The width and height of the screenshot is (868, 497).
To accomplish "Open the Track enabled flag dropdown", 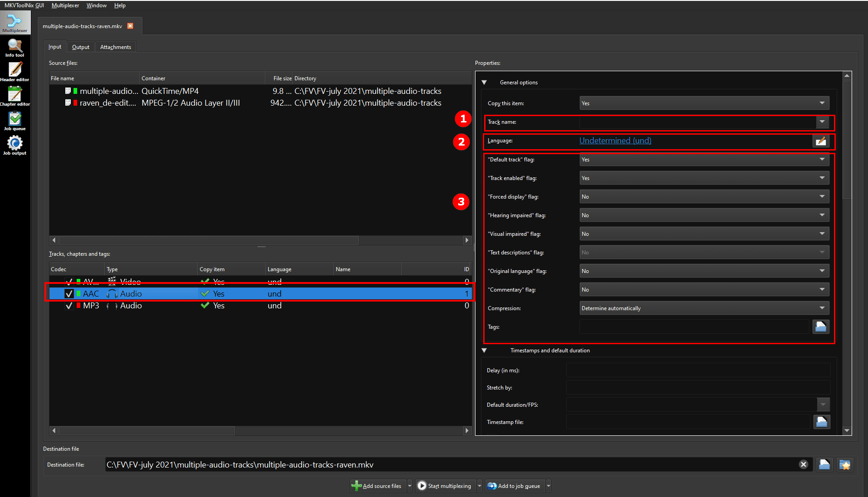I will 704,178.
